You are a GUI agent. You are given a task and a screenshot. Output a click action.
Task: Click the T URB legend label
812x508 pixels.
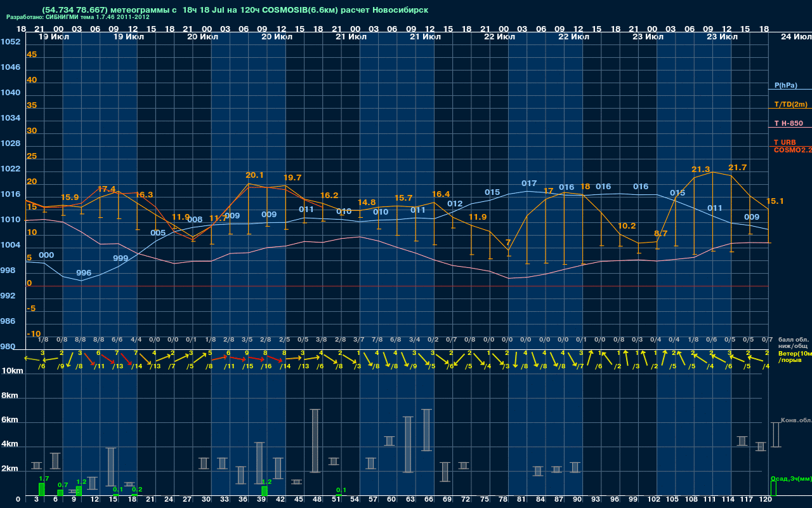pos(785,142)
